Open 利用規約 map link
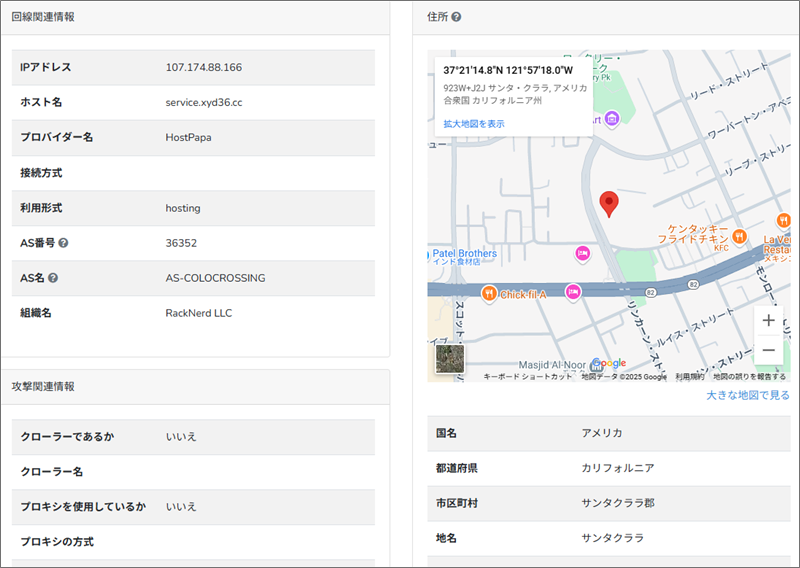800x568 pixels. click(689, 377)
